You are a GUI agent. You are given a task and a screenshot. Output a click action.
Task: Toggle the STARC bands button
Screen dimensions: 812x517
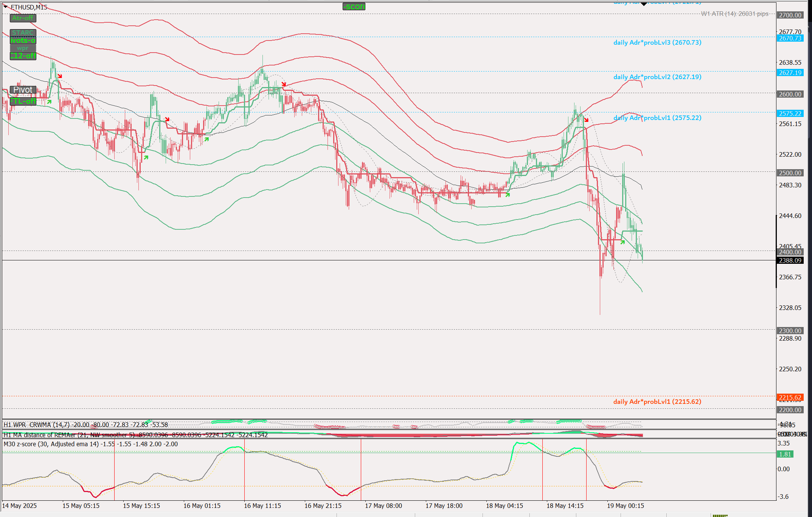pos(23,33)
